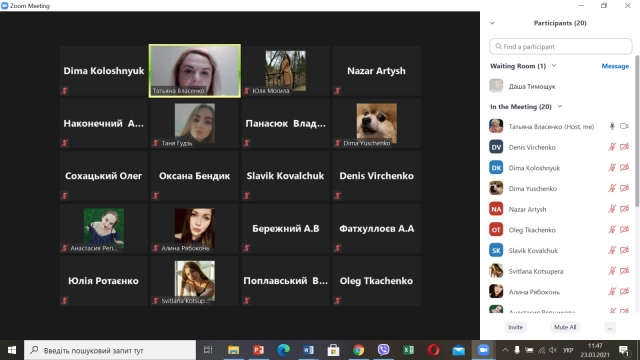Viewport: 640px width, 360px height.
Task: Click the search magnifier in Find a participant
Action: [x=498, y=47]
